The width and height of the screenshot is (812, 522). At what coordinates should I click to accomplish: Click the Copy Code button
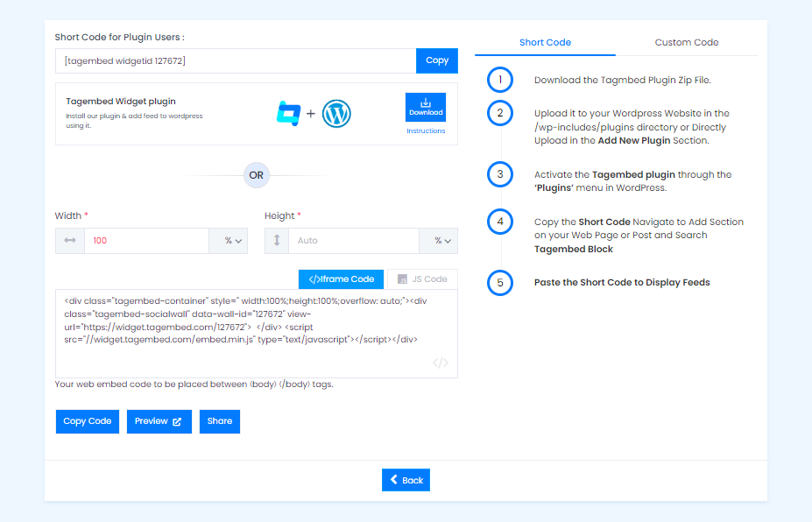click(x=88, y=421)
